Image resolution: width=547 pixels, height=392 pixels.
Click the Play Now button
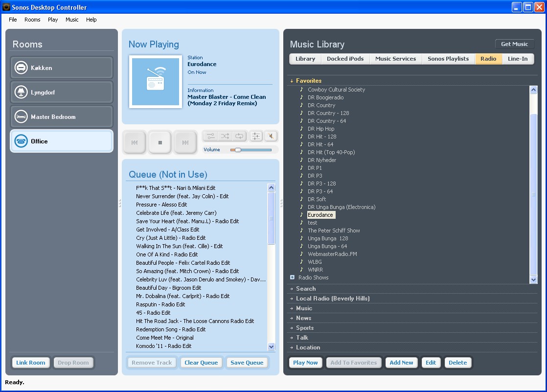[305, 362]
